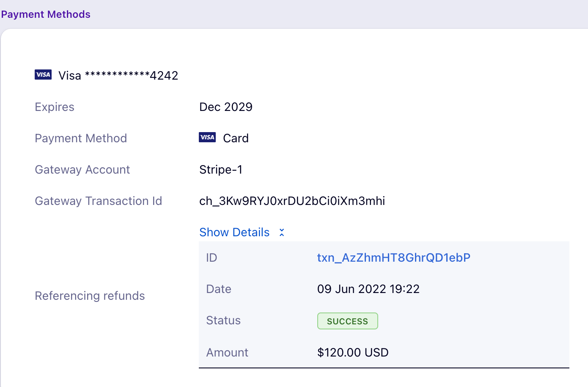Screen dimensions: 588x387
Task: Click the Stripe-1 gateway account value
Action: 221,169
